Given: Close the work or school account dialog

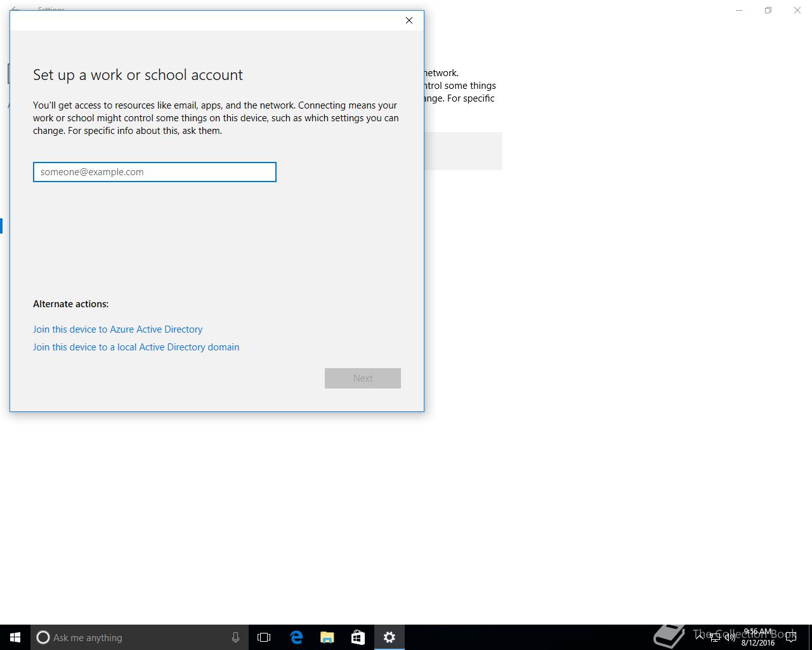Looking at the screenshot, I should pos(409,20).
